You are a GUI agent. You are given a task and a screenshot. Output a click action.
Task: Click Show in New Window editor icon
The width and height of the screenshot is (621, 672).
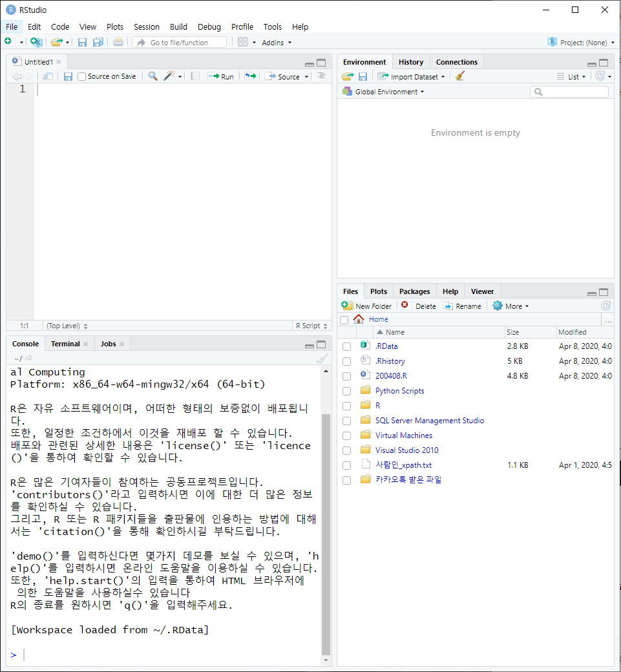click(x=48, y=76)
